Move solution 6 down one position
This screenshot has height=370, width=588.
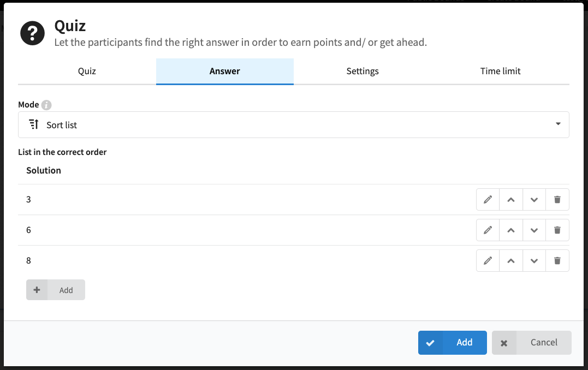coord(534,230)
